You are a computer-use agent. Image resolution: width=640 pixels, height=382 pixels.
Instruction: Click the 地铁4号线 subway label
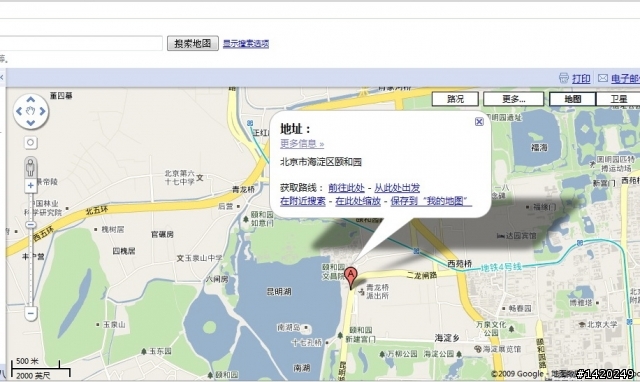point(500,268)
